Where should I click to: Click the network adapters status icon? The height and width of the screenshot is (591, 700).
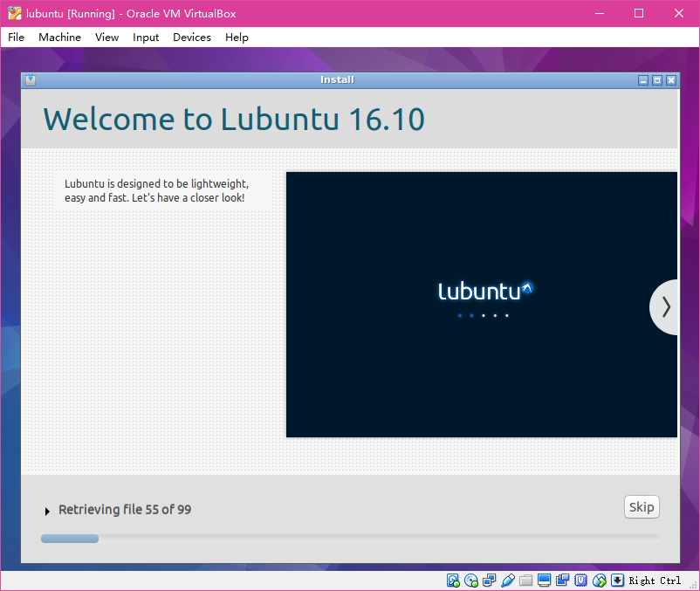tap(490, 581)
